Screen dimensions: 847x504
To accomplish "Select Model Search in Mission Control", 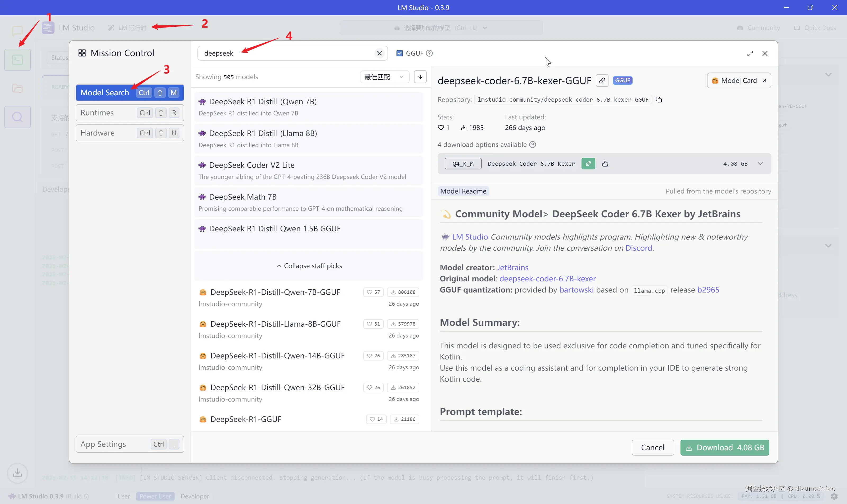I will [x=130, y=92].
